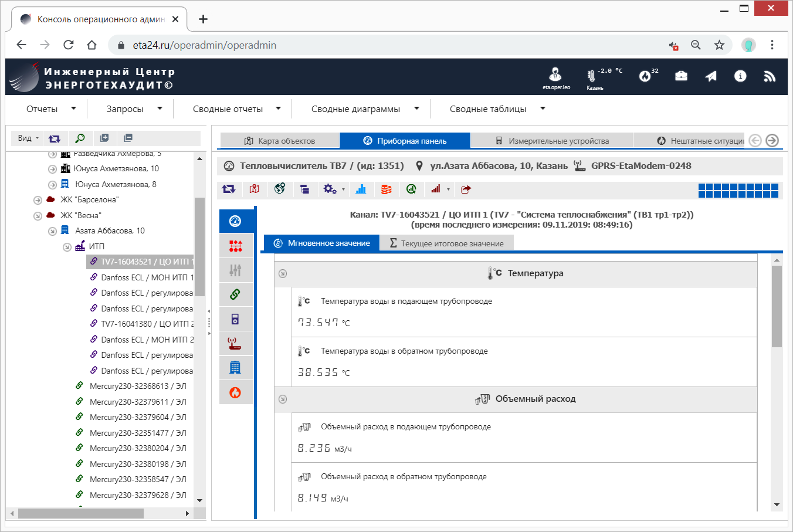This screenshot has width=793, height=532.
Task: Expand the ЖК "Барселона" tree node
Action: click(38, 200)
